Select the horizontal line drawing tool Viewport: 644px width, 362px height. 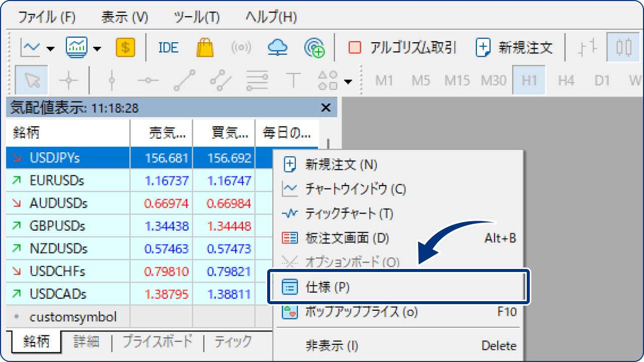click(x=148, y=80)
